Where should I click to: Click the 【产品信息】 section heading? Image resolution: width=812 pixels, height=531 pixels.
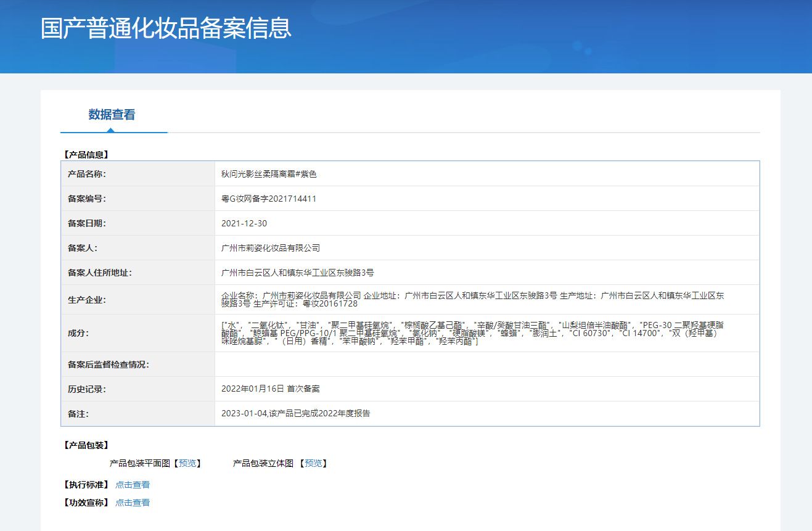[86, 155]
